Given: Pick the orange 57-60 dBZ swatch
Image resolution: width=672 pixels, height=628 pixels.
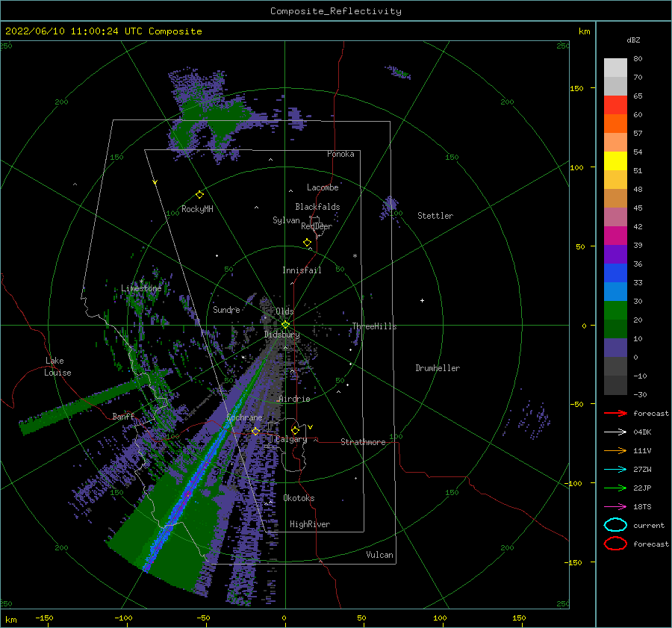Looking at the screenshot, I should click(x=615, y=124).
